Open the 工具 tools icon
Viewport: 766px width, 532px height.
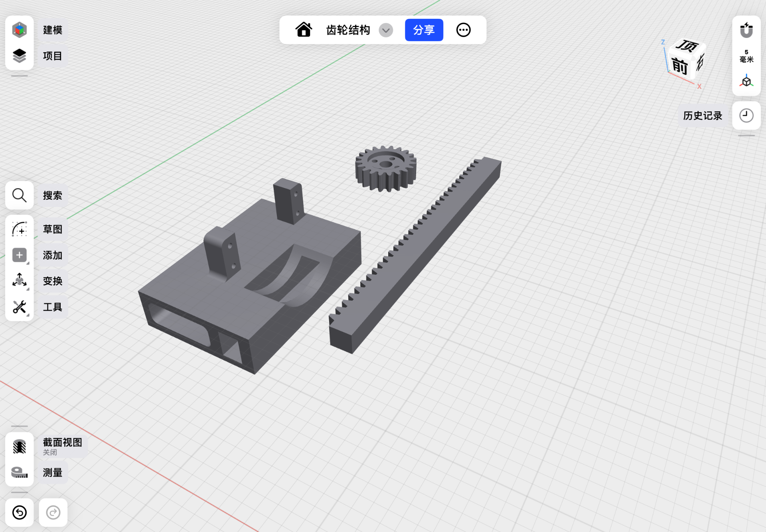[x=19, y=307]
